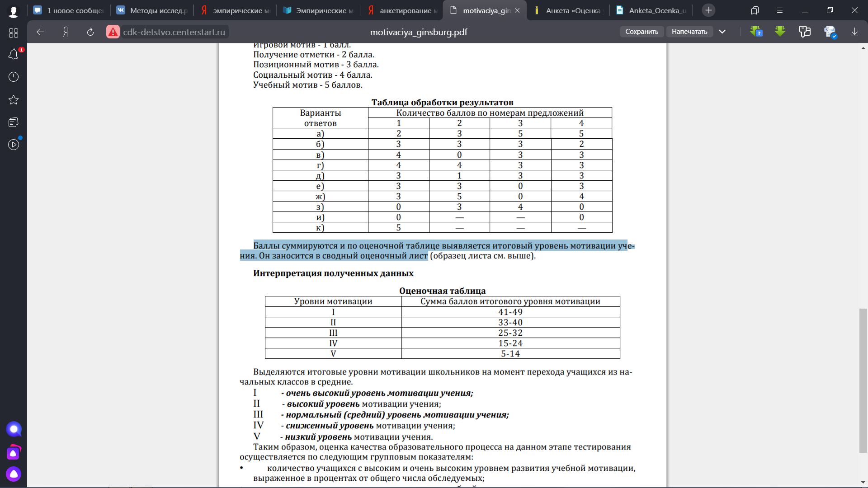The width and height of the screenshot is (868, 488).
Task: Open the browser profile avatar icon
Action: pos(14,11)
